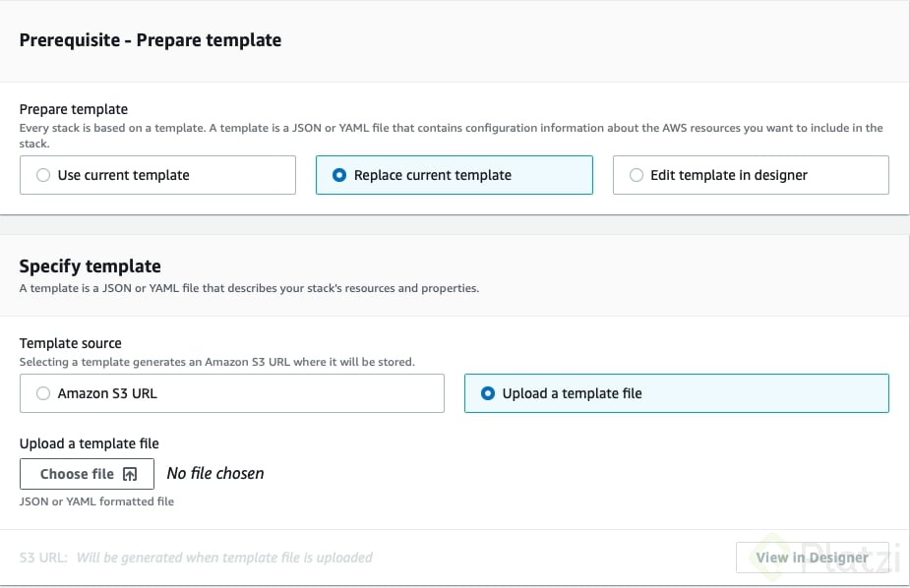The height and width of the screenshot is (588, 910).
Task: Click the Prerequisite - Prepare template heading
Action: (x=151, y=40)
